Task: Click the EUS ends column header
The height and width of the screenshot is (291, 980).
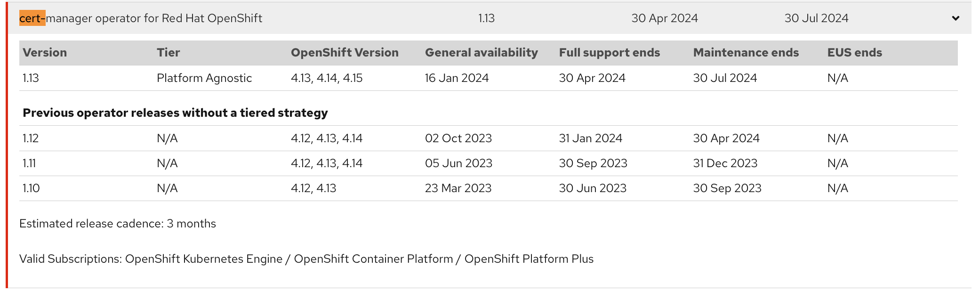Action: coord(854,53)
